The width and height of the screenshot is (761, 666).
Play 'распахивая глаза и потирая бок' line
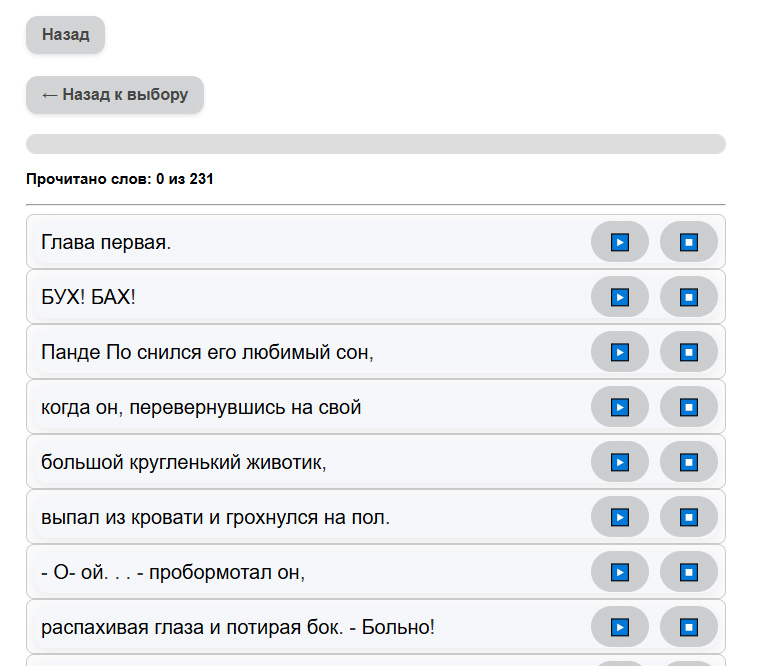point(620,627)
